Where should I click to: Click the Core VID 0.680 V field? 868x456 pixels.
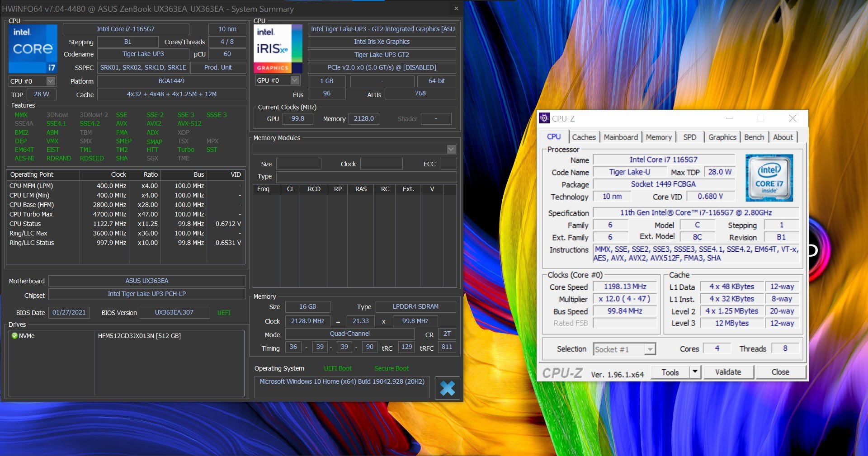[x=710, y=196]
